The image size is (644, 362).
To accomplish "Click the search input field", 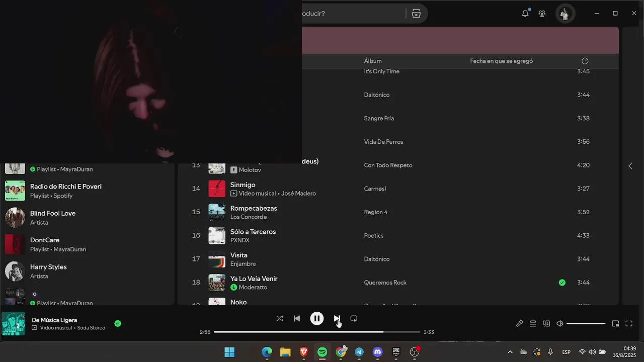I will 352,14.
